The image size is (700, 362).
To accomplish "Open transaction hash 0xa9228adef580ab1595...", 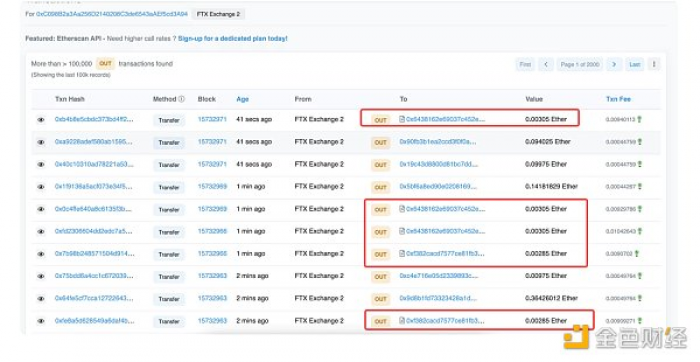I will pyautogui.click(x=93, y=141).
